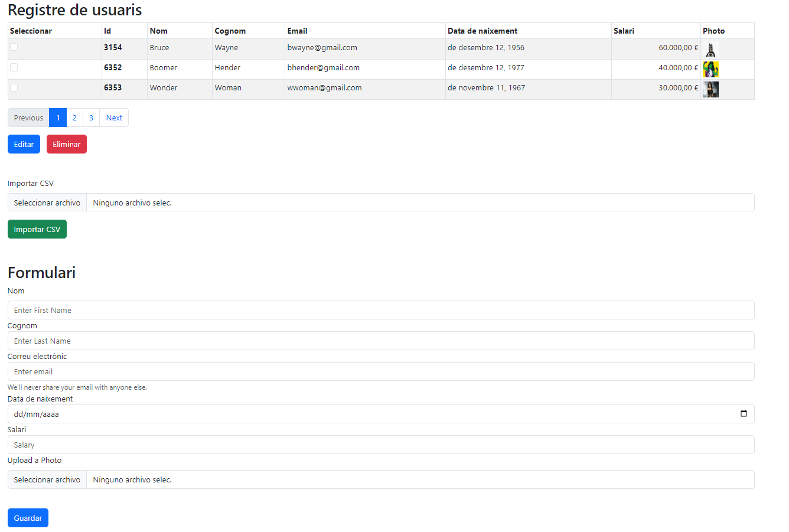This screenshot has height=532, width=789.
Task: Click the Enter email input field
Action: coord(381,371)
